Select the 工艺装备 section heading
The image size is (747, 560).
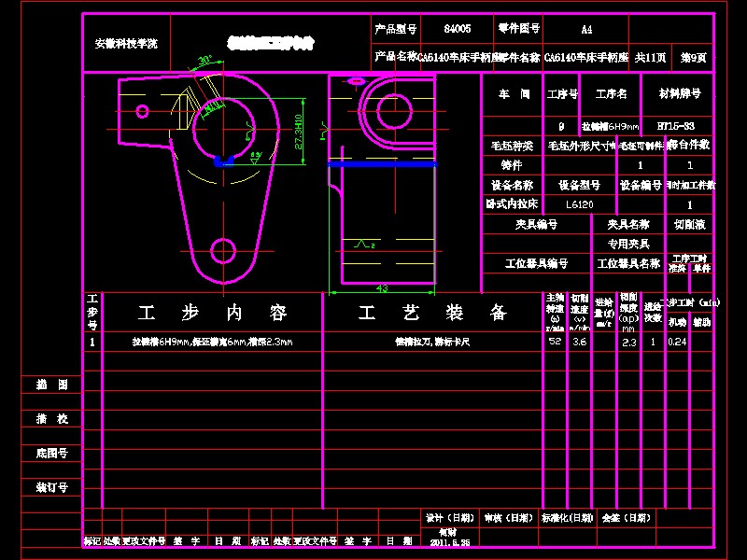coord(432,313)
